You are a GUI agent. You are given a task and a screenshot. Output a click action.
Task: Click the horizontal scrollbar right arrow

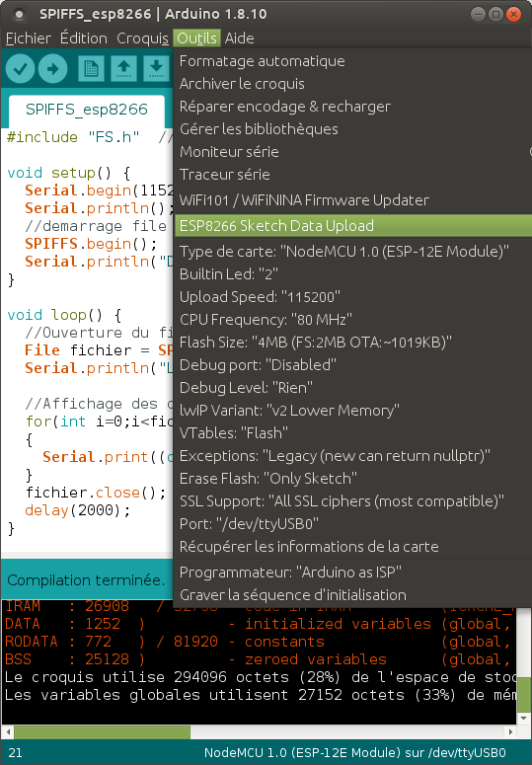tap(510, 731)
